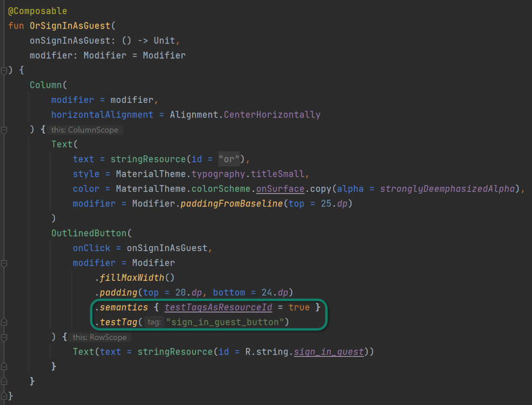Select the "or" string literal in stringResource
The image size is (532, 405).
coord(228,159)
